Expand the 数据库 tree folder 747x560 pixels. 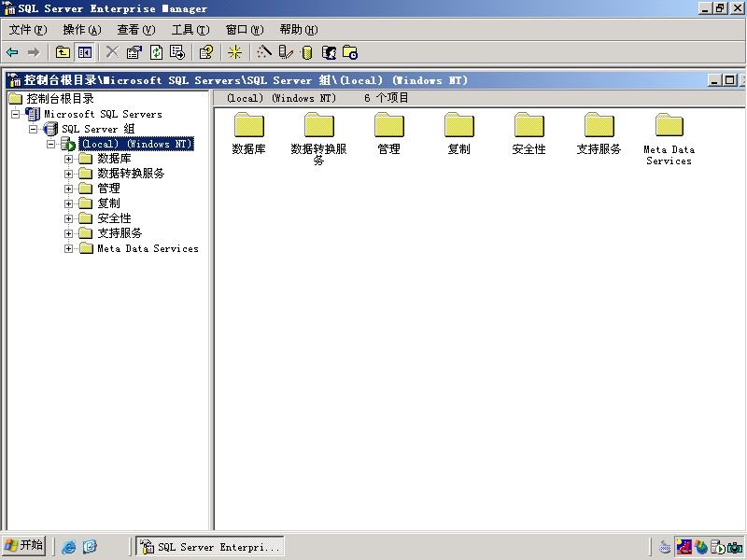(x=68, y=159)
